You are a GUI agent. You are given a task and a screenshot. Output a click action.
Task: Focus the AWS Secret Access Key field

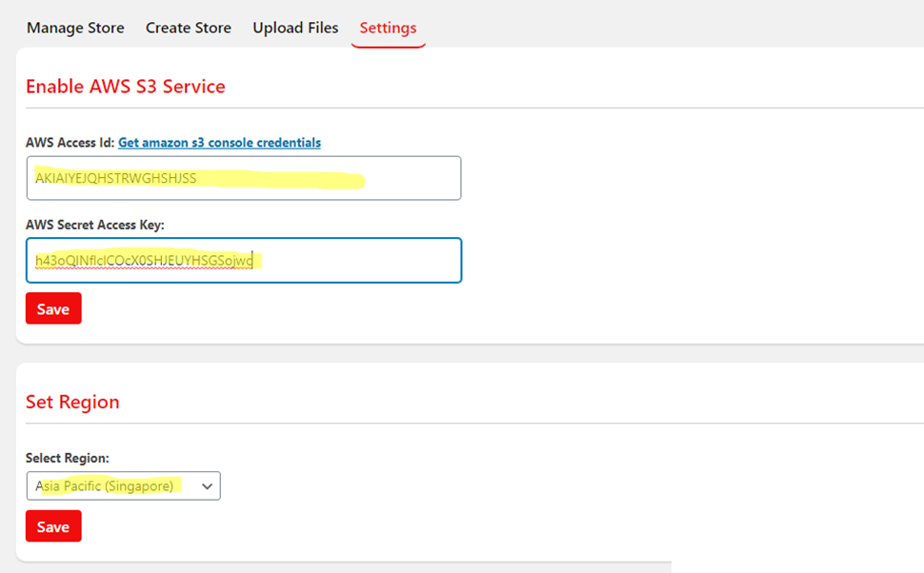point(244,260)
